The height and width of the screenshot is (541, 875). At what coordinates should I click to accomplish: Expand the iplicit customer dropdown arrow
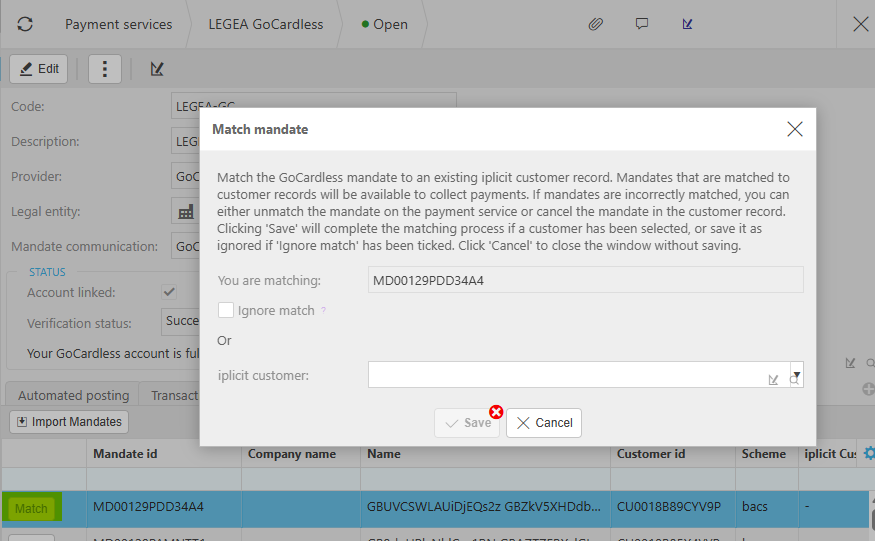797,375
